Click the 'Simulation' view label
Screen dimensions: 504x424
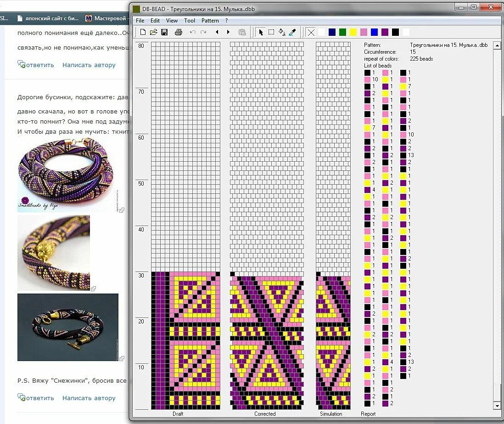point(331,414)
